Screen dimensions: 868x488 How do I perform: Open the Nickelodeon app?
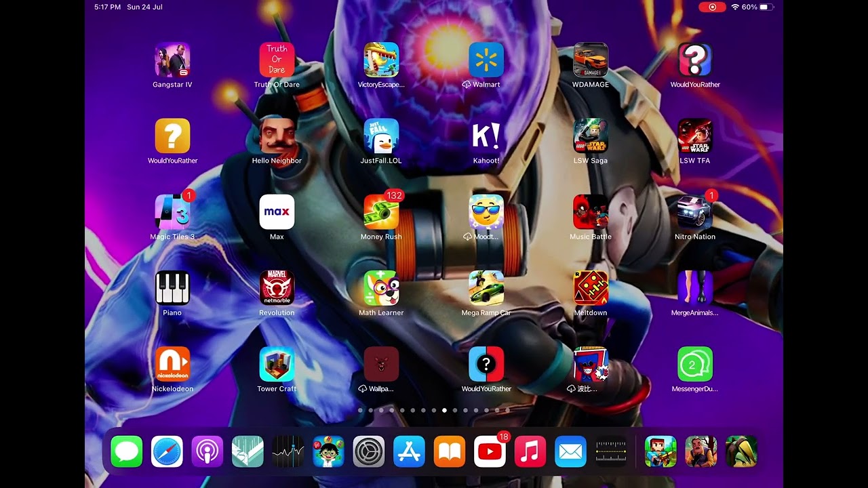[172, 364]
